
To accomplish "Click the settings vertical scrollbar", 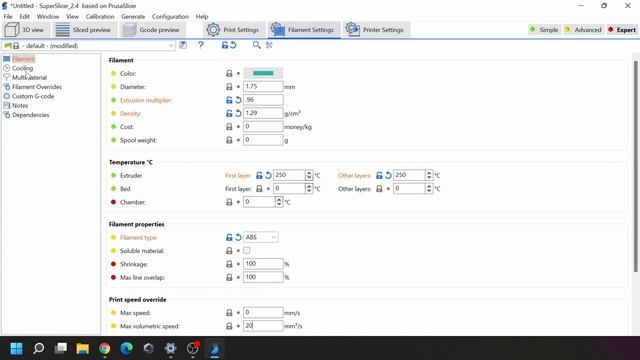I will (x=636, y=166).
